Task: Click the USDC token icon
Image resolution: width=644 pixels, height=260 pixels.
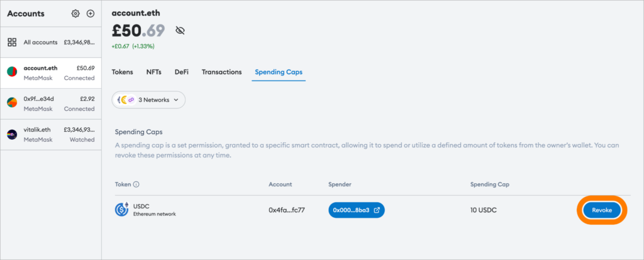Action: [121, 210]
